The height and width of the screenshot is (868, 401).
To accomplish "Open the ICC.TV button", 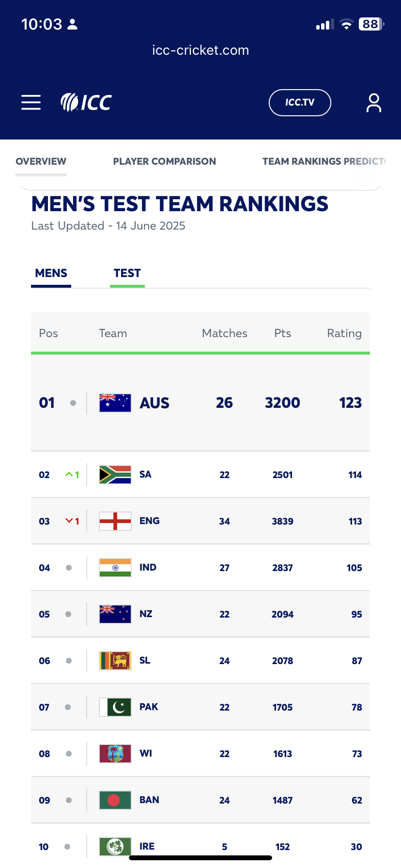I will tap(300, 103).
